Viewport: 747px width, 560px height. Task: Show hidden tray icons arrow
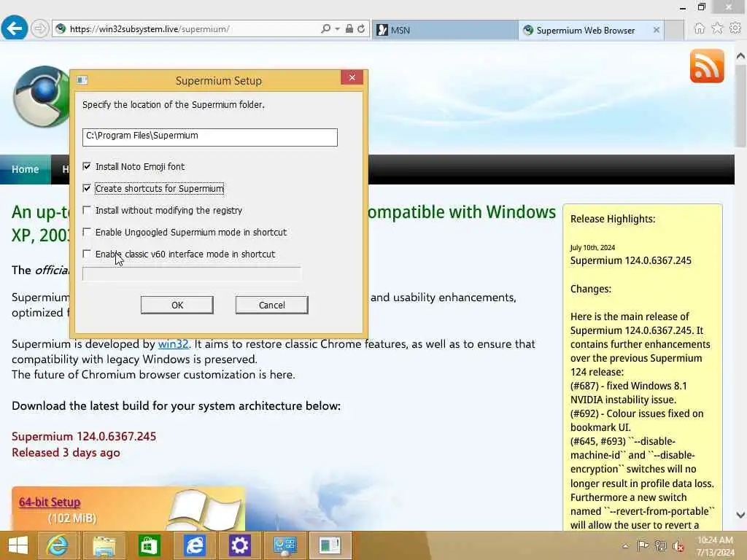pos(625,545)
